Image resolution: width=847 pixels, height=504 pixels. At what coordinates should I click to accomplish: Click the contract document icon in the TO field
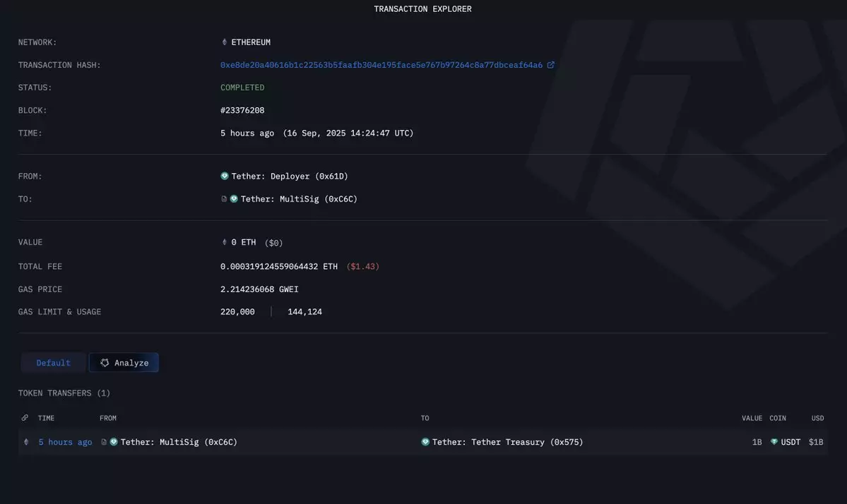click(224, 199)
